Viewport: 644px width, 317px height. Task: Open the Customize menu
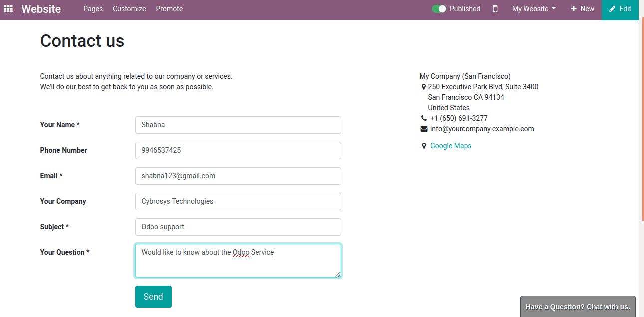tap(129, 9)
